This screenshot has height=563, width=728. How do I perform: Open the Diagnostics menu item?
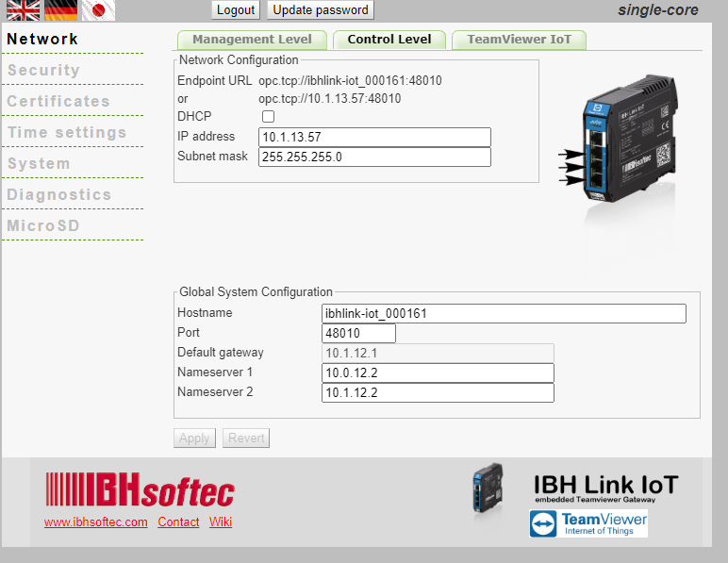tap(59, 194)
